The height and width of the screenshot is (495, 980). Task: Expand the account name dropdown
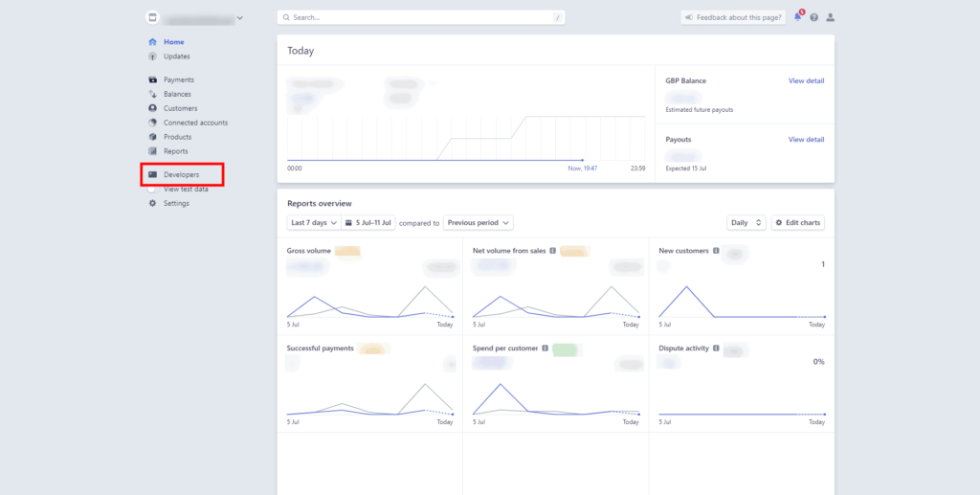[239, 17]
